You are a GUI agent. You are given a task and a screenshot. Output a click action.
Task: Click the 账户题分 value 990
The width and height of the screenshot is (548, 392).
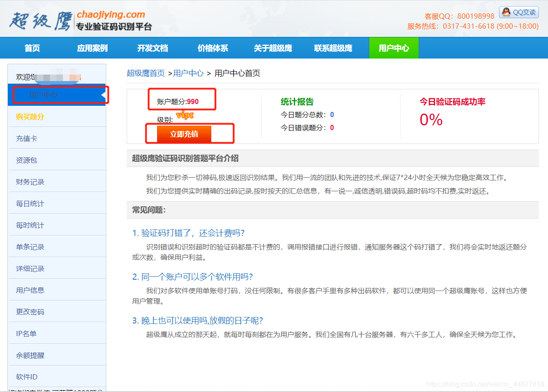[193, 102]
